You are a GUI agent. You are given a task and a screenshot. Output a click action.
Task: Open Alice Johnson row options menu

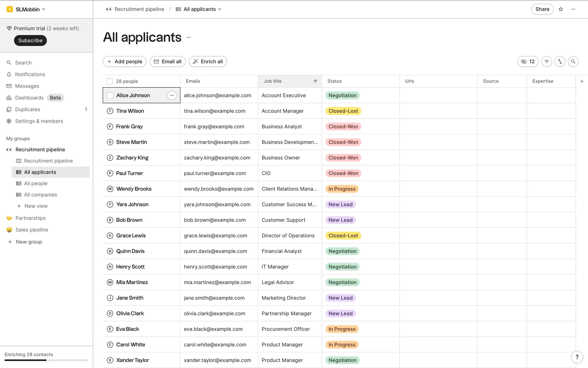point(172,95)
